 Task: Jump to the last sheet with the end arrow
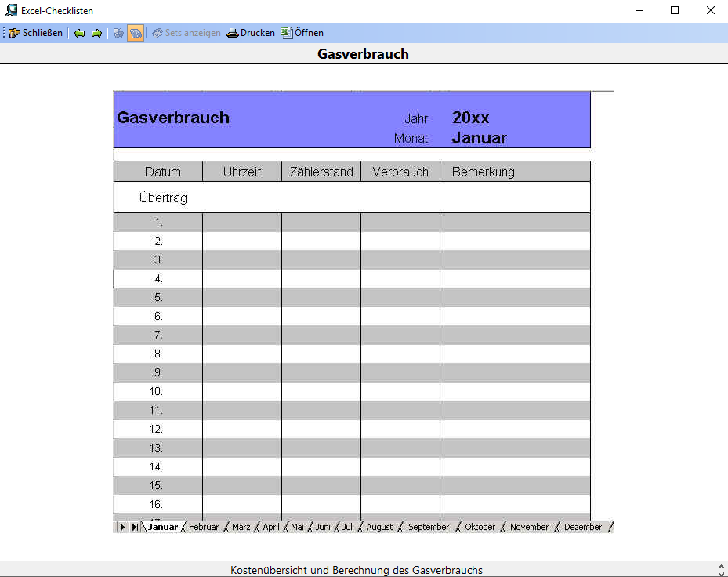click(x=135, y=527)
